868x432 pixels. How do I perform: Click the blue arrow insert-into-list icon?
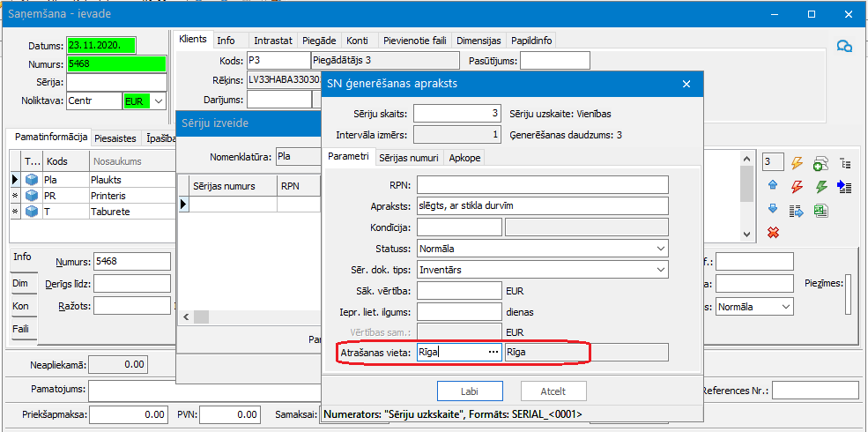(844, 187)
